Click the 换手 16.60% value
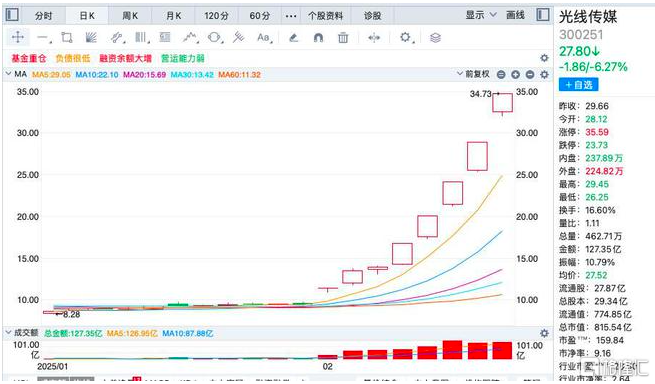655x384 pixels. tap(600, 210)
